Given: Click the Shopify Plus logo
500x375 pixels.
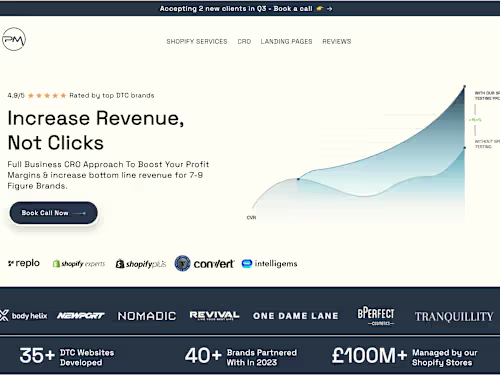Looking at the screenshot, I should click(141, 264).
